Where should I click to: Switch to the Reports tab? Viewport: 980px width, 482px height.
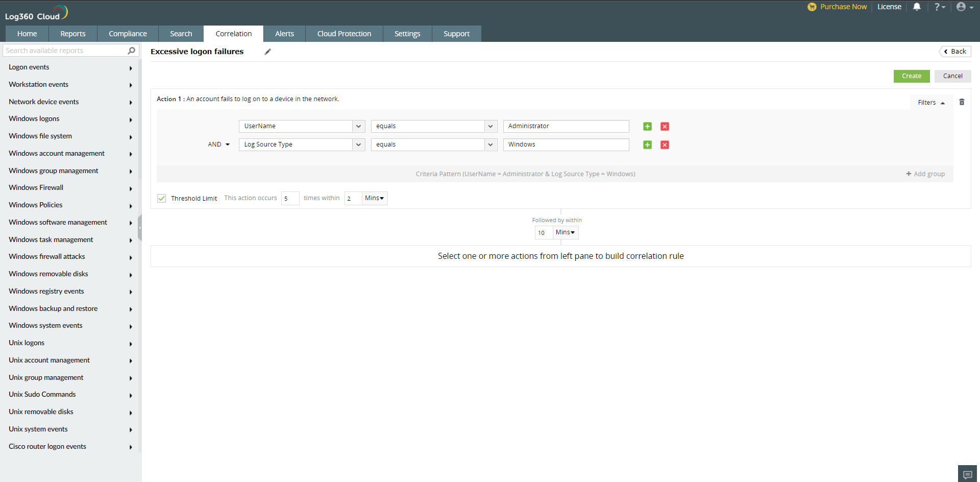73,34
